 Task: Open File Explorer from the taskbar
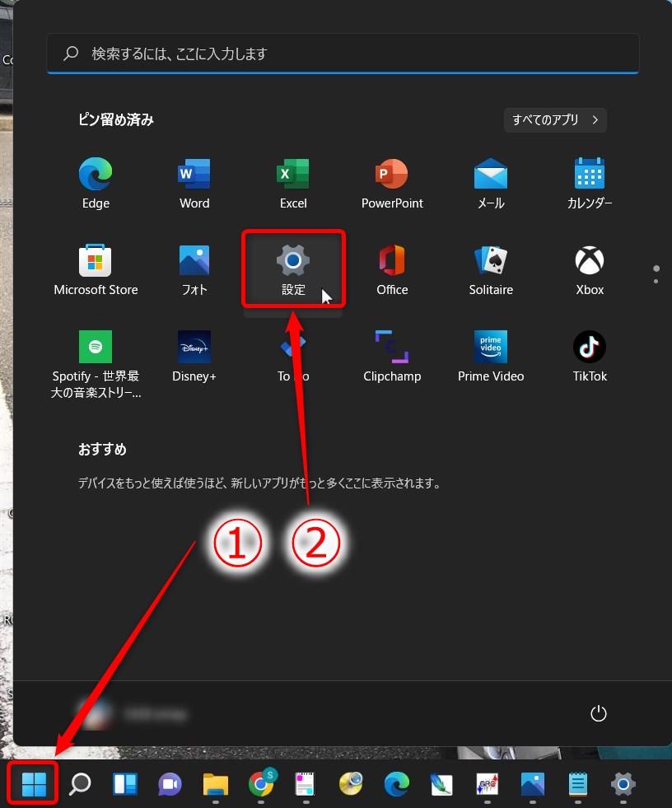point(216,784)
